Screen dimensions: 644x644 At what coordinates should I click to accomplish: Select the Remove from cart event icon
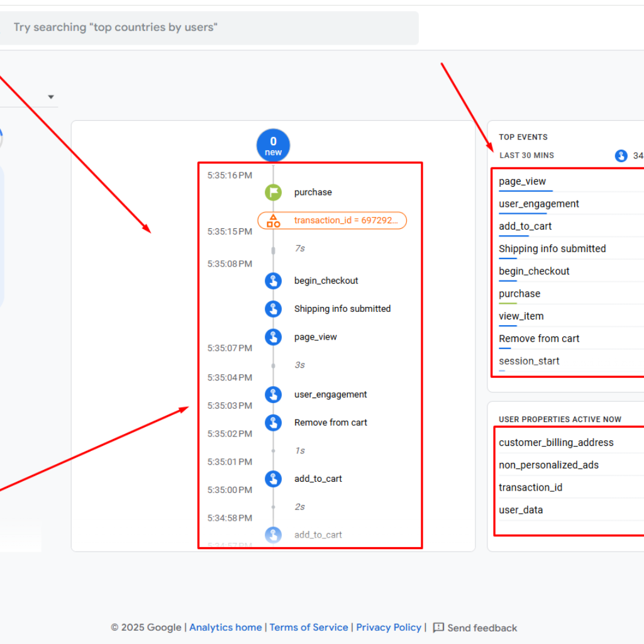(273, 422)
